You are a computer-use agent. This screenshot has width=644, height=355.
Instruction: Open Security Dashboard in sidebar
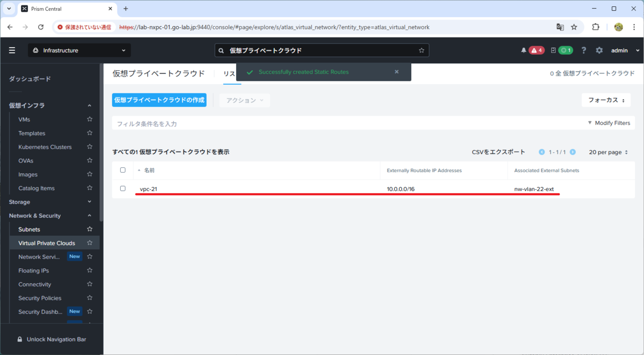(x=40, y=312)
